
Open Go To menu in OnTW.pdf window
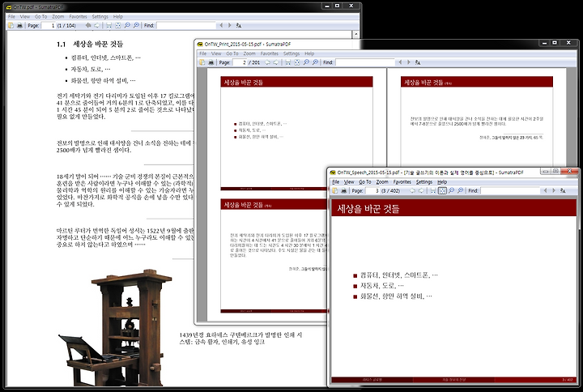click(41, 17)
